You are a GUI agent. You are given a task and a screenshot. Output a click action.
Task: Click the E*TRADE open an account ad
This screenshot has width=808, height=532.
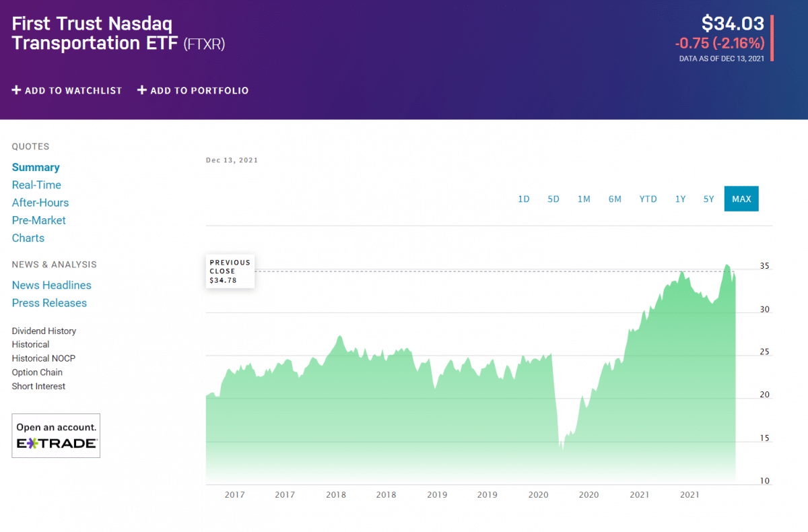(x=56, y=436)
